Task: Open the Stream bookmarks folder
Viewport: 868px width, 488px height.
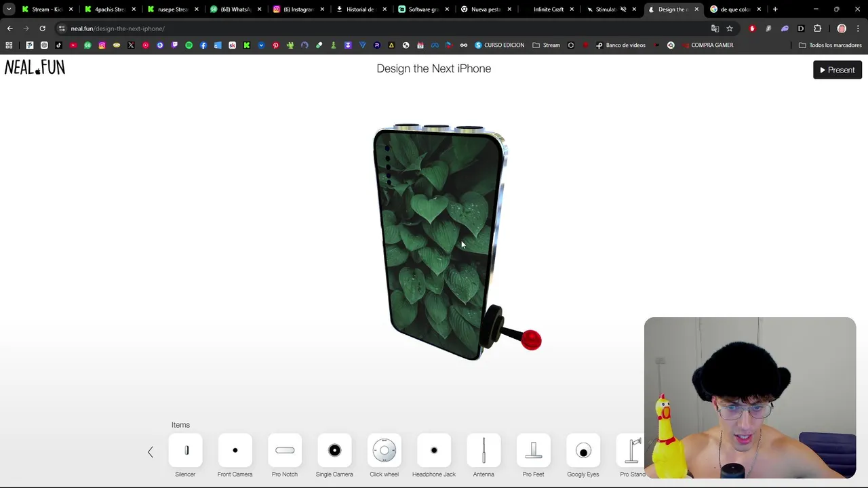Action: [x=547, y=45]
